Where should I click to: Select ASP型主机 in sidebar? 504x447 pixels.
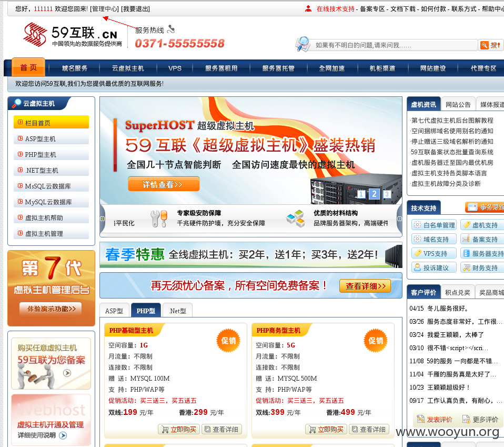pos(51,138)
